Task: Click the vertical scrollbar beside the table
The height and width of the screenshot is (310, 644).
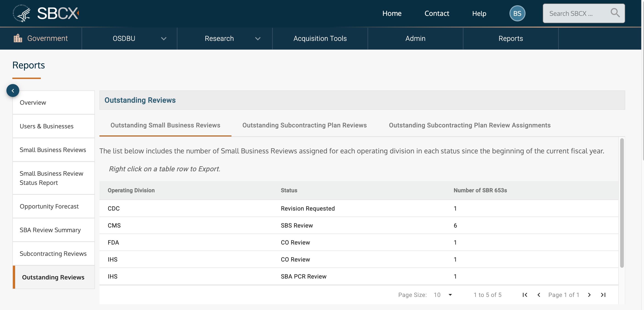Action: (622, 203)
